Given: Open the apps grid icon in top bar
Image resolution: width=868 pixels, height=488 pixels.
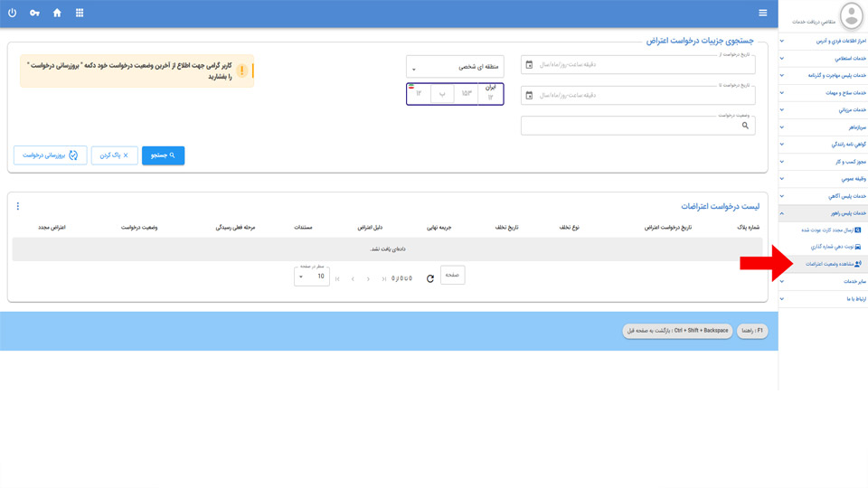Looking at the screenshot, I should pos(80,13).
